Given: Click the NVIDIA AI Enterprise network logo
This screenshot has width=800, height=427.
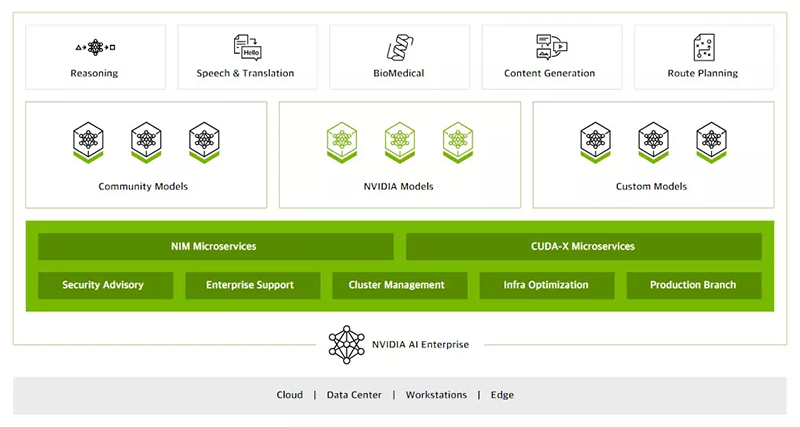Looking at the screenshot, I should pyautogui.click(x=346, y=345).
